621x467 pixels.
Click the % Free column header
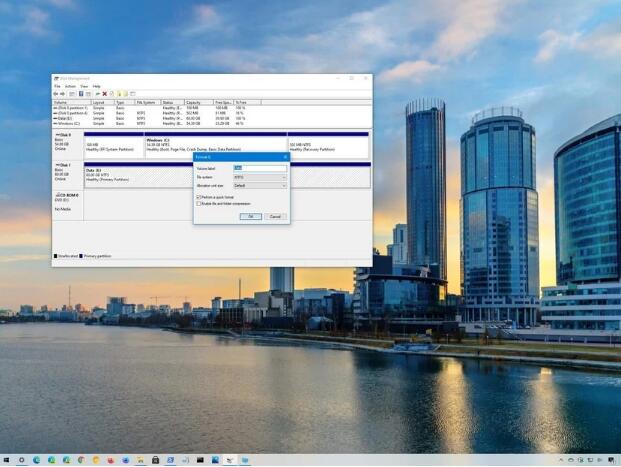248,103
